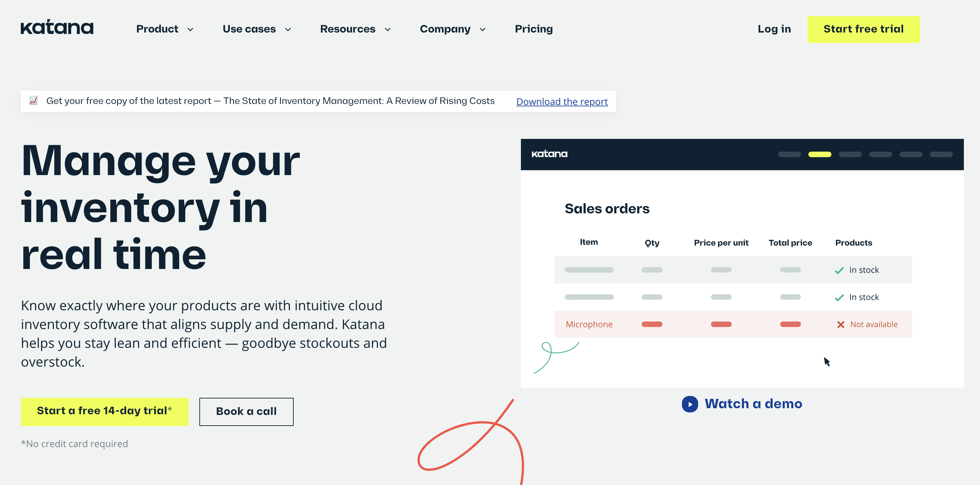Click the Katana logo in the demo panel
The height and width of the screenshot is (485, 980).
549,154
